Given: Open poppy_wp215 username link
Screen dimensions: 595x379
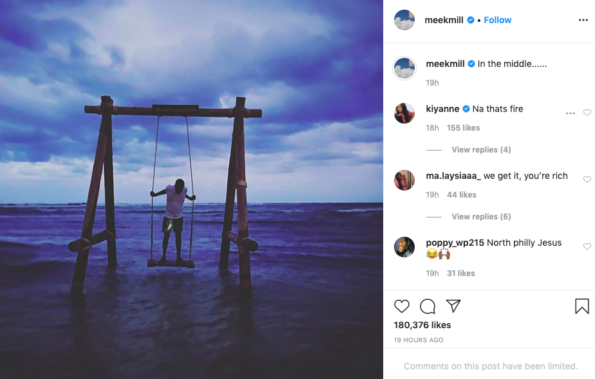Looking at the screenshot, I should (455, 243).
